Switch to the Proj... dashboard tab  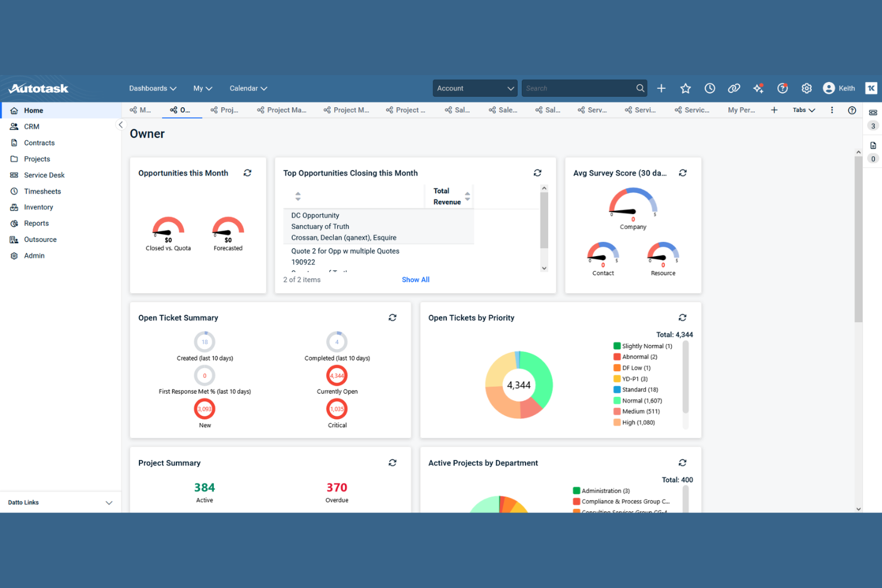pos(224,110)
